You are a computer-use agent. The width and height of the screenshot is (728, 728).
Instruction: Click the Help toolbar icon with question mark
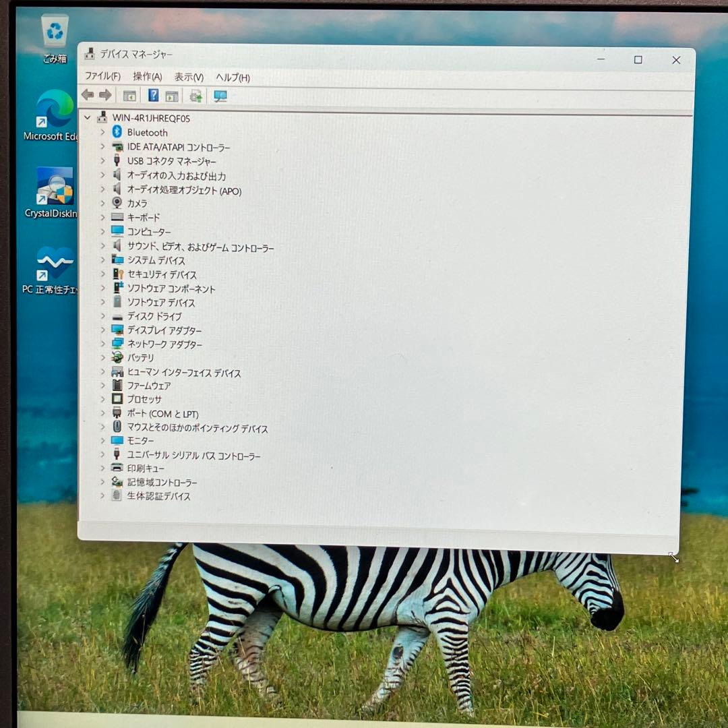pyautogui.click(x=154, y=96)
